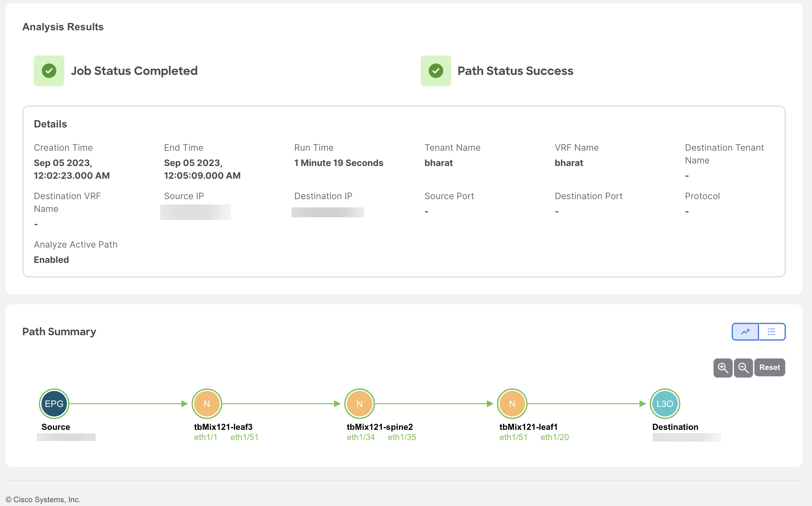
Task: Toggle the path graph visualization view
Action: (x=746, y=331)
